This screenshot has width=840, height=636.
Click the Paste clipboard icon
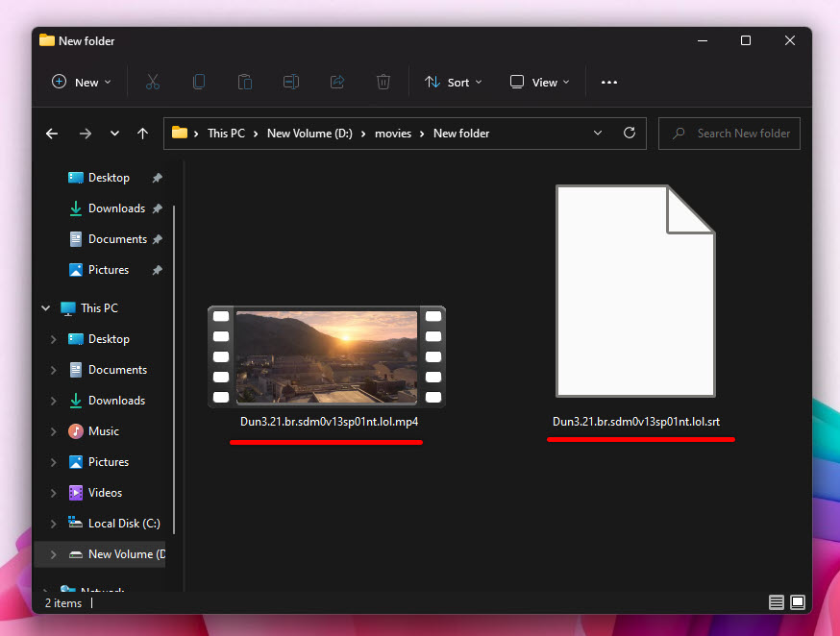[x=245, y=83]
